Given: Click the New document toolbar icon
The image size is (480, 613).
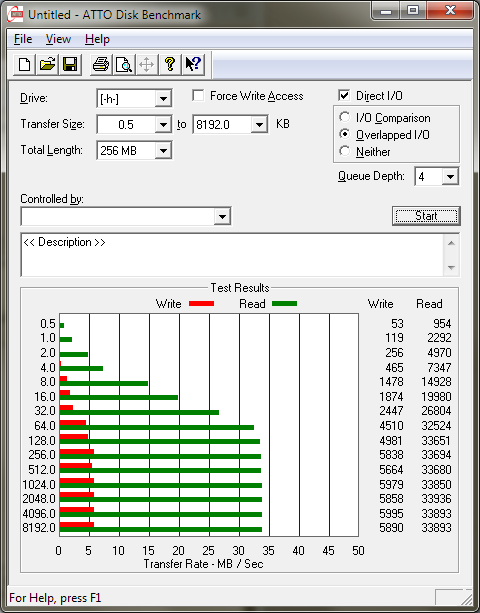Looking at the screenshot, I should pyautogui.click(x=24, y=65).
